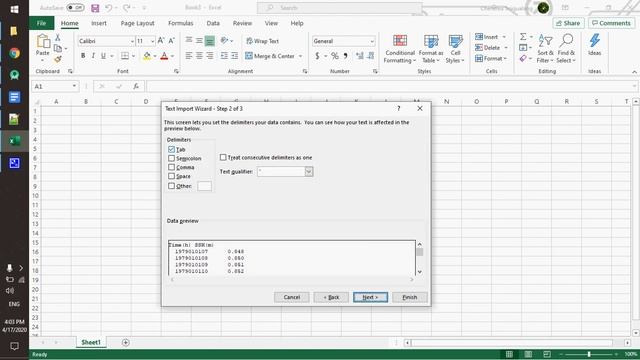Toggle Italic formatting
The height and width of the screenshot is (360, 640).
(x=93, y=56)
